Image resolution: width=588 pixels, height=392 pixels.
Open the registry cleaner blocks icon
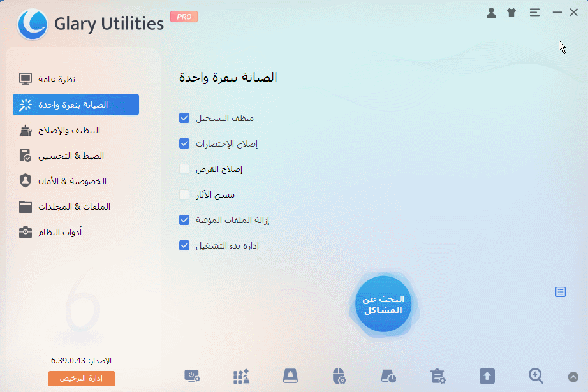pos(241,376)
